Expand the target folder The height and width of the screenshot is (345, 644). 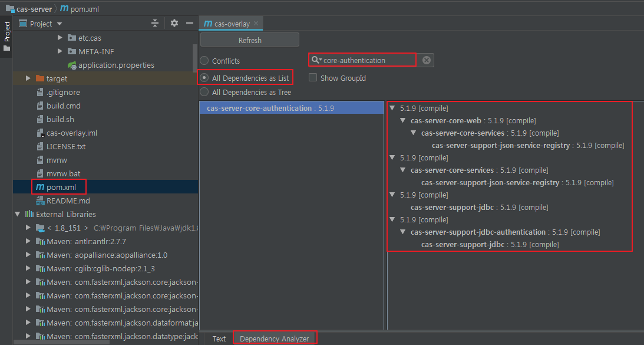28,78
